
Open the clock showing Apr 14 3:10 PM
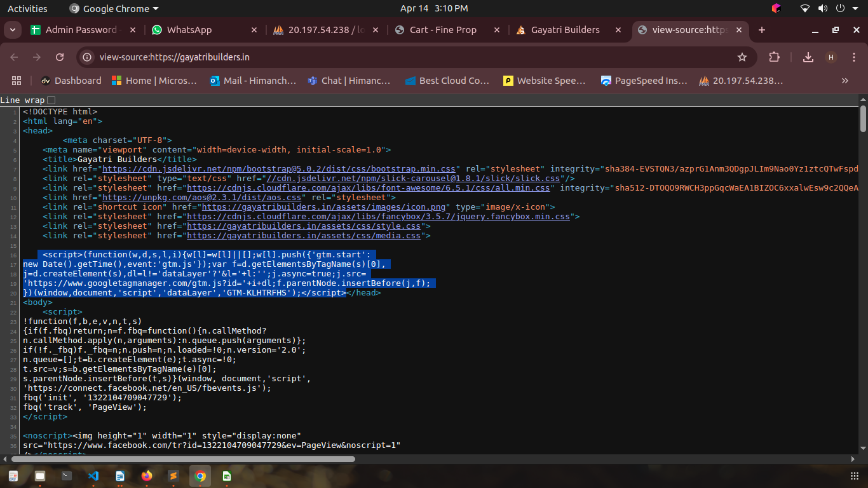click(x=434, y=9)
